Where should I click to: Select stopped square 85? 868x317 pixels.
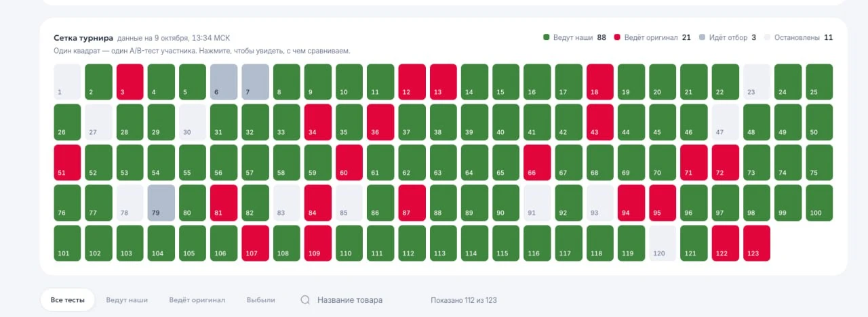349,203
